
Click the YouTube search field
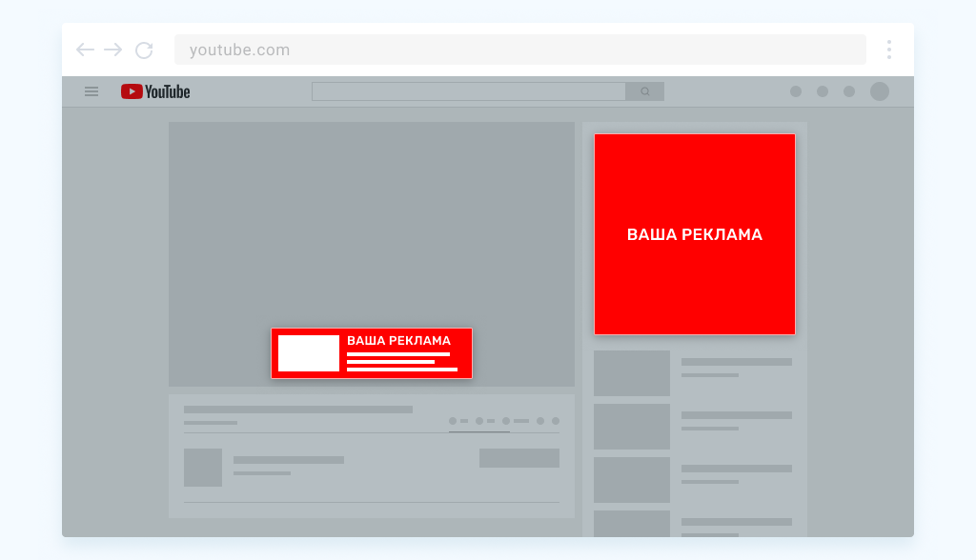click(x=469, y=91)
